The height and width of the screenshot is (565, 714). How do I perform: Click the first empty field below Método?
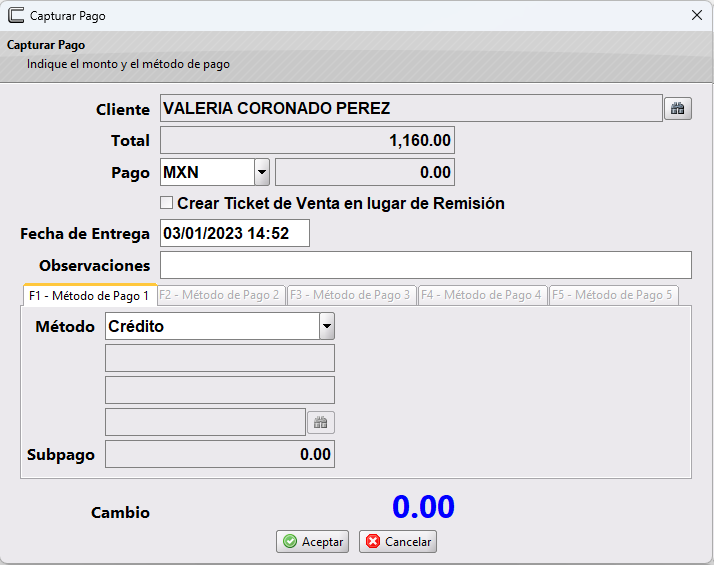220,358
